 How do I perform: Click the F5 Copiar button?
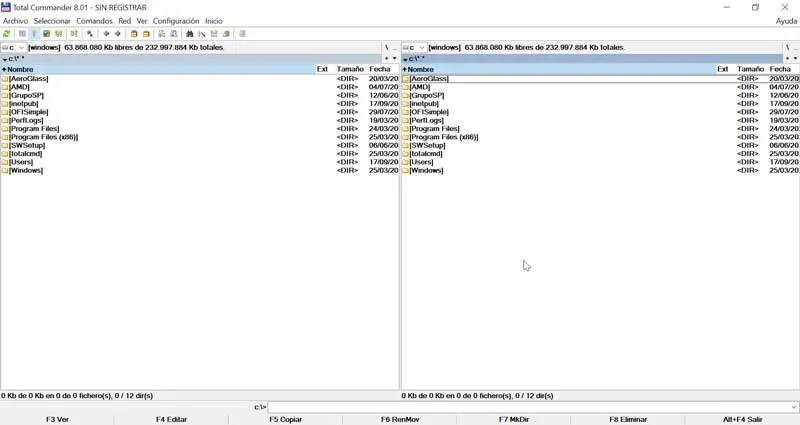[286, 419]
